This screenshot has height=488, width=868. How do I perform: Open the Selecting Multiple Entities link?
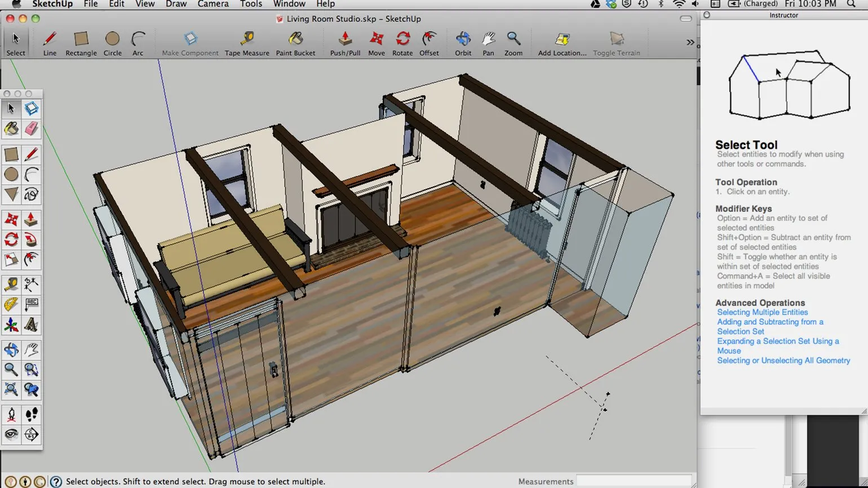[762, 312]
